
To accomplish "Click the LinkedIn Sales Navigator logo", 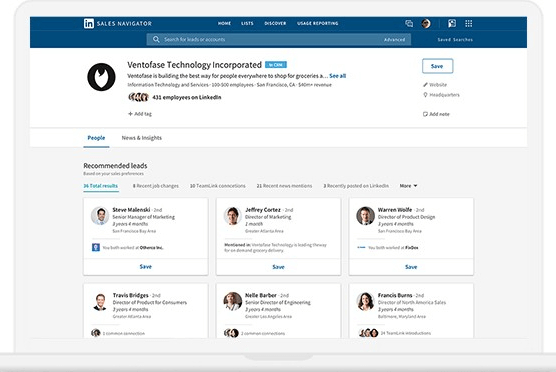I will [x=118, y=23].
